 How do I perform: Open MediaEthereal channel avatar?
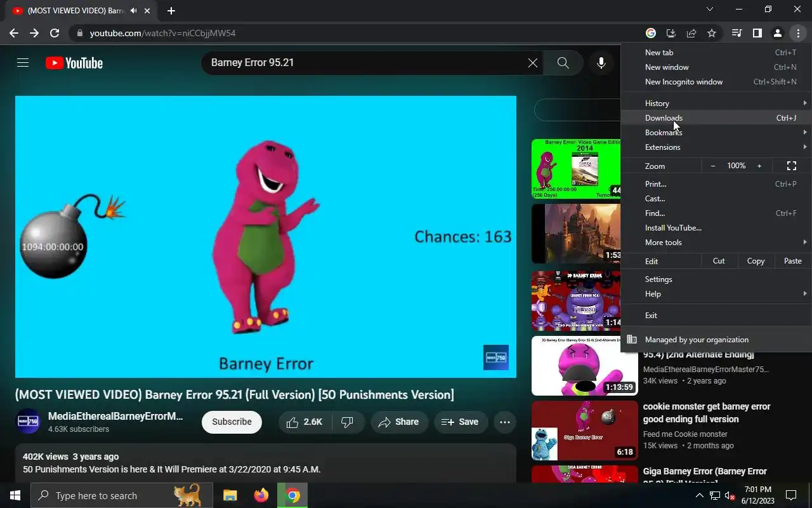pyautogui.click(x=28, y=422)
